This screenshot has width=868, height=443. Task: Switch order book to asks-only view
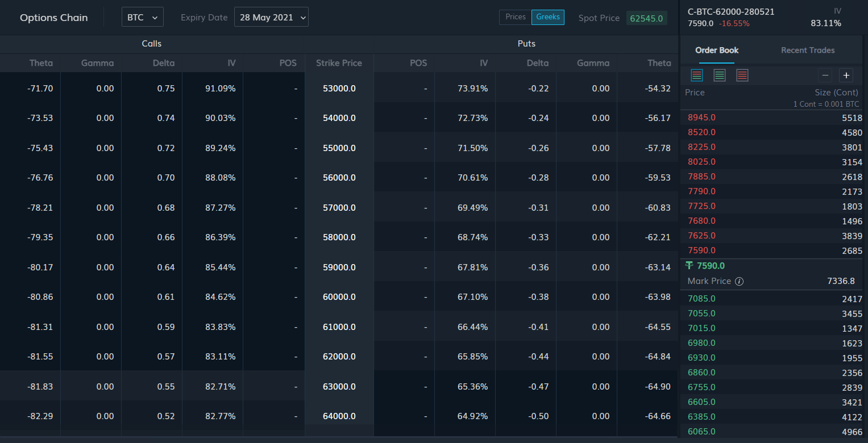[x=742, y=74]
